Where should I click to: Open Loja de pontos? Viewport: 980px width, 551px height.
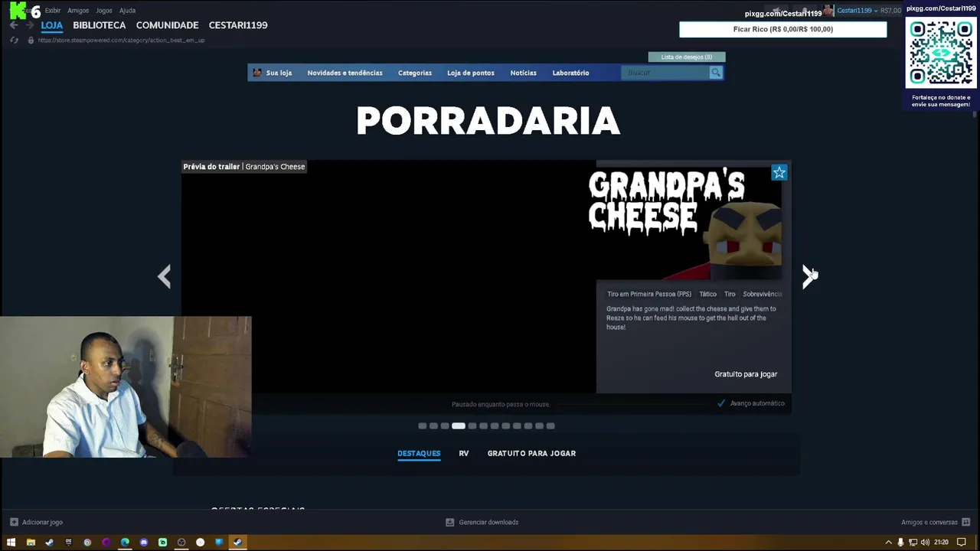471,73
